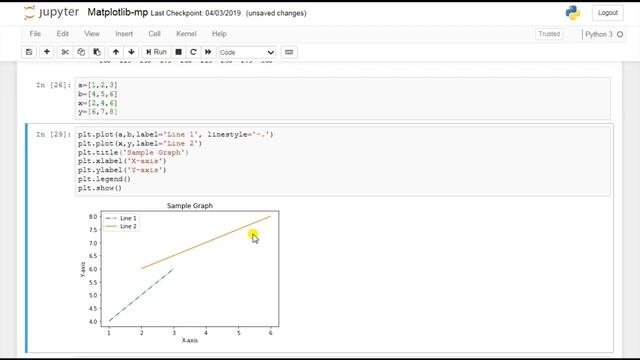Screen dimensions: 640x360
Task: Click the 'Line 1' legend entry
Action: [121, 218]
